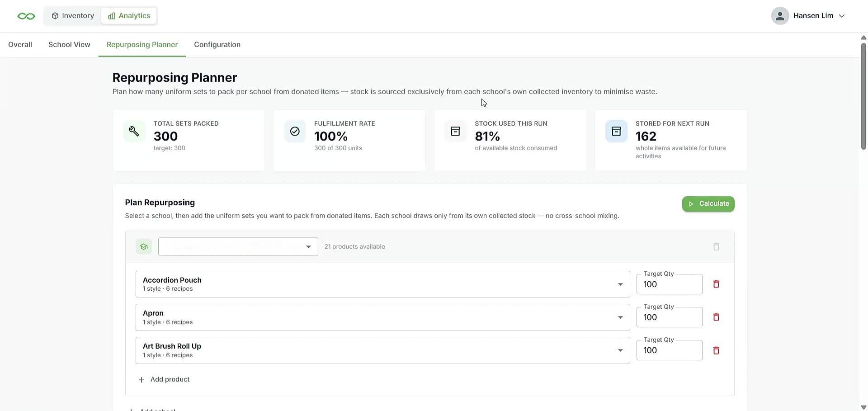Click the school graduation cap icon
The height and width of the screenshot is (411, 868).
[x=143, y=247]
